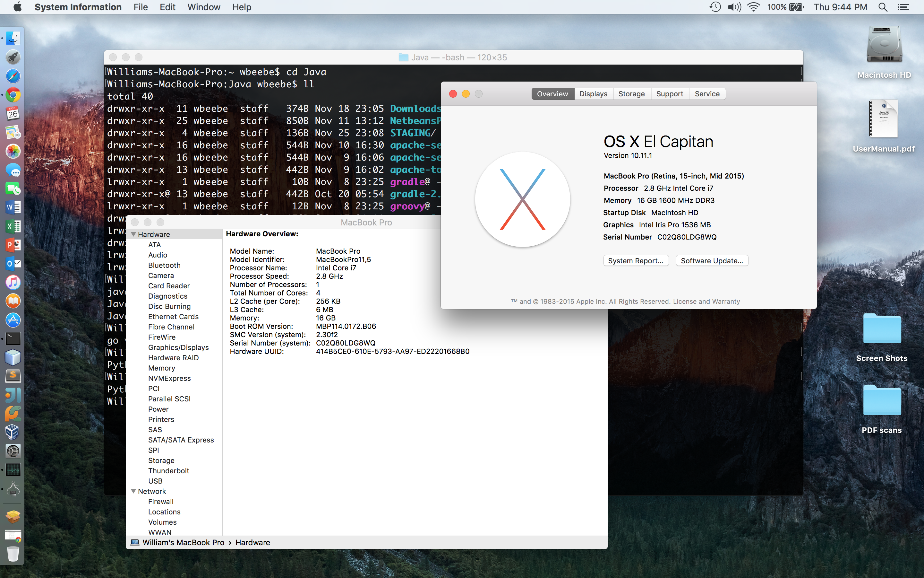The image size is (924, 578).
Task: Launch Microsoft Word from the Dock
Action: tap(13, 207)
